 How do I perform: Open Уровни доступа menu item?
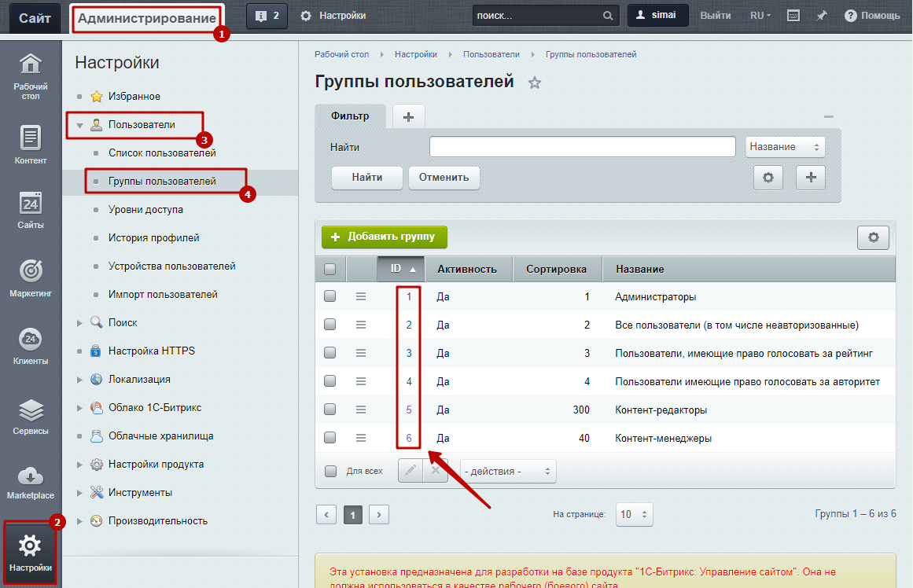click(145, 210)
